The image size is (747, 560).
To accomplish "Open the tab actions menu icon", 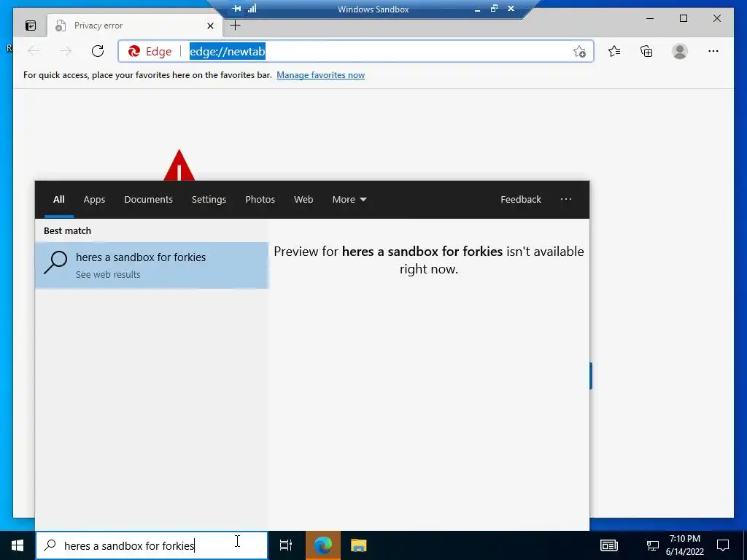I will pyautogui.click(x=31, y=26).
